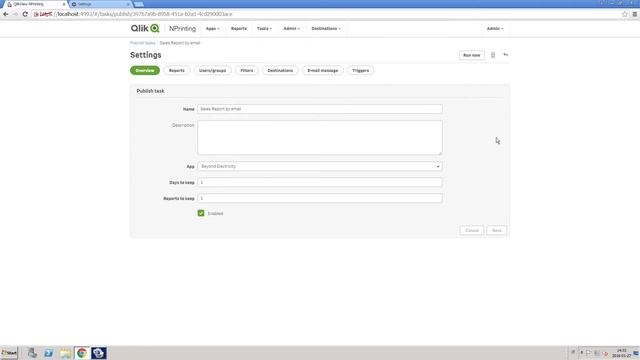
Task: Follow the Publish tasks breadcrumb link
Action: pyautogui.click(x=142, y=43)
